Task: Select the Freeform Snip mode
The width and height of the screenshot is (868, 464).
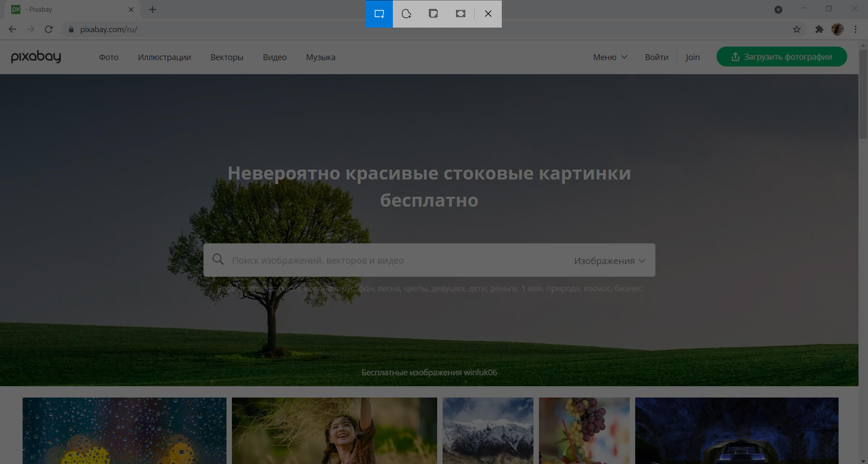Action: pyautogui.click(x=406, y=14)
